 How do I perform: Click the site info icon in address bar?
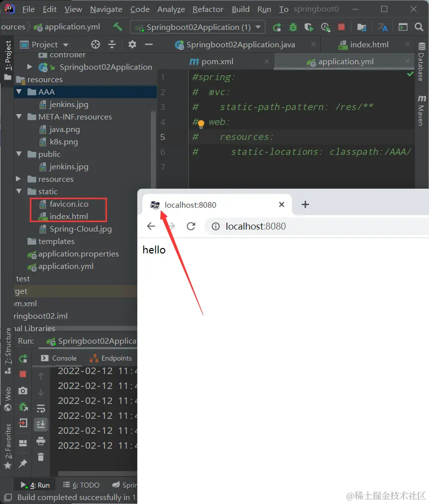pos(216,226)
